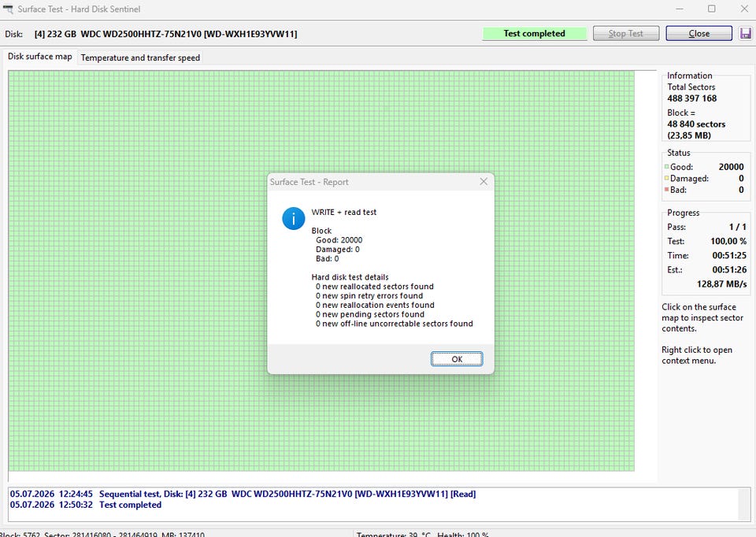Click the Close button in the toolbar
Image resolution: width=756 pixels, height=537 pixels.
(x=699, y=33)
